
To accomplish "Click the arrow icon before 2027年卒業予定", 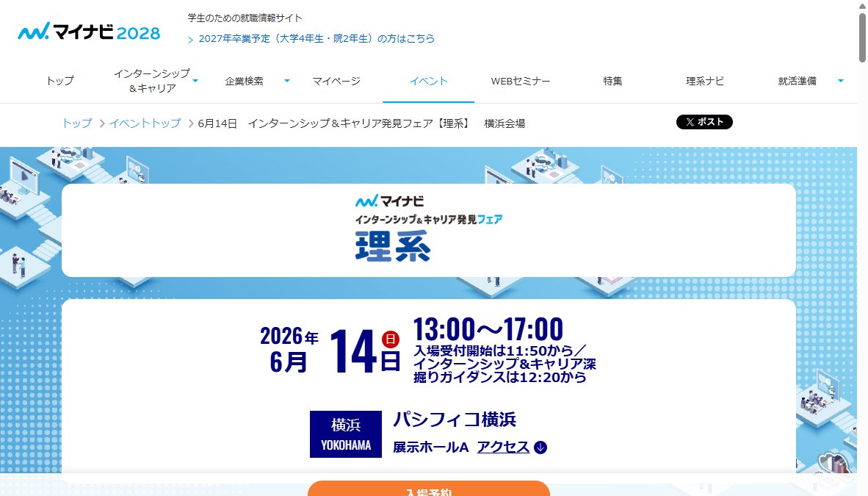I will point(190,40).
